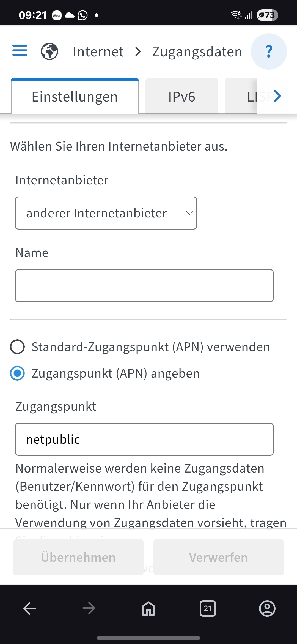Open the browser profile account icon
The height and width of the screenshot is (644, 297).
coord(267,608)
